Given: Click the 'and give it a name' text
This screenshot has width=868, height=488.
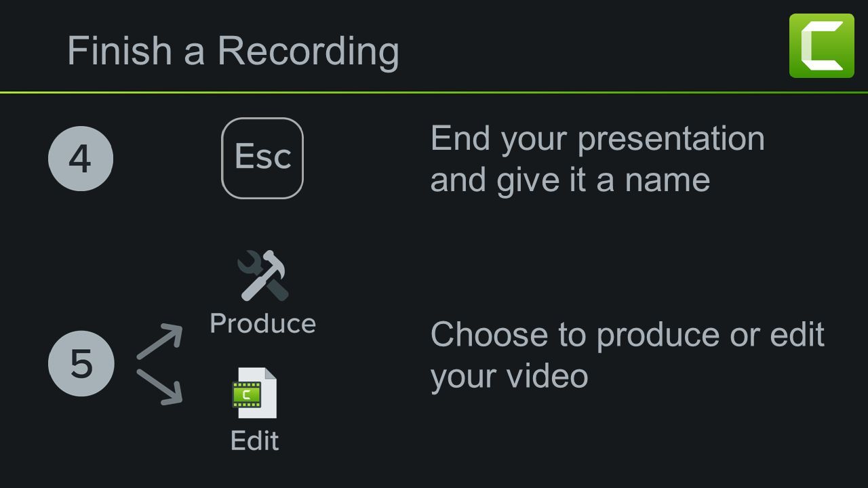Looking at the screenshot, I should [x=570, y=181].
